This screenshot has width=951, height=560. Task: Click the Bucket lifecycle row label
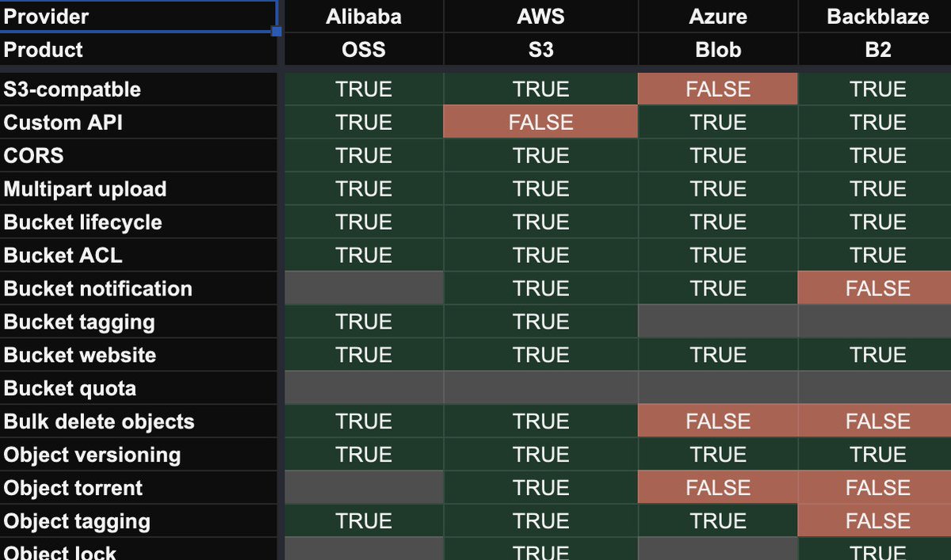(x=139, y=222)
